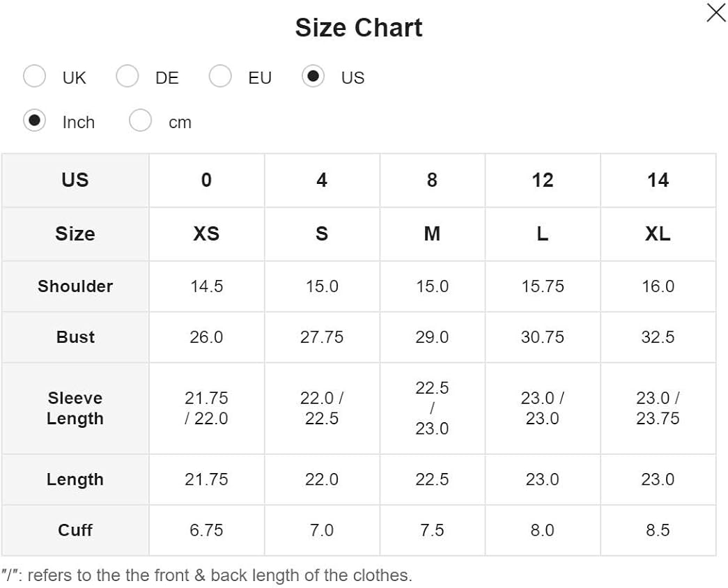Close the Size Chart dialog
728x588 pixels.
[715, 13]
